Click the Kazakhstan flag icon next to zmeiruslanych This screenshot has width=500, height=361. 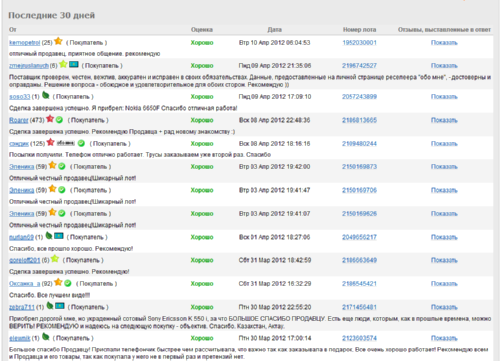click(x=74, y=64)
